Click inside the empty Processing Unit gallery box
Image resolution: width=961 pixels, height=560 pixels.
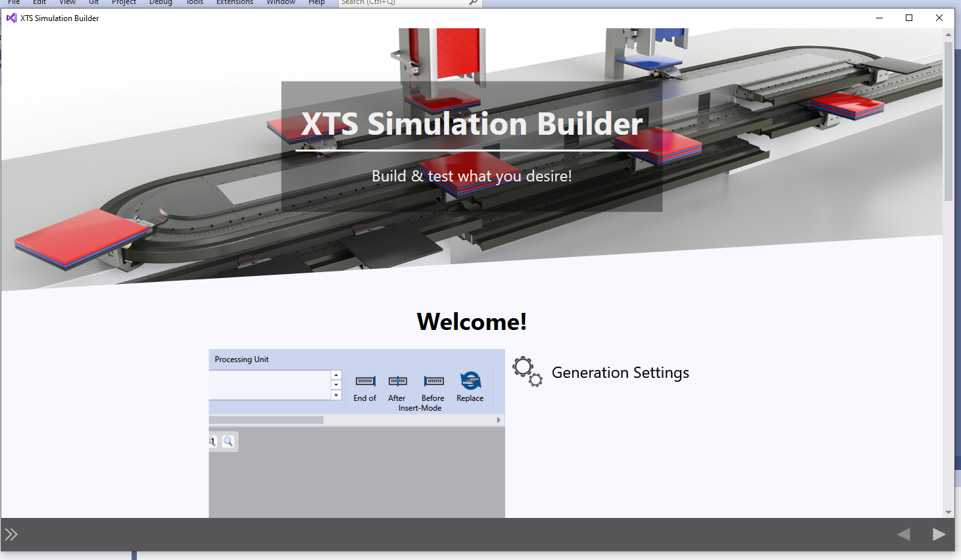(270, 385)
